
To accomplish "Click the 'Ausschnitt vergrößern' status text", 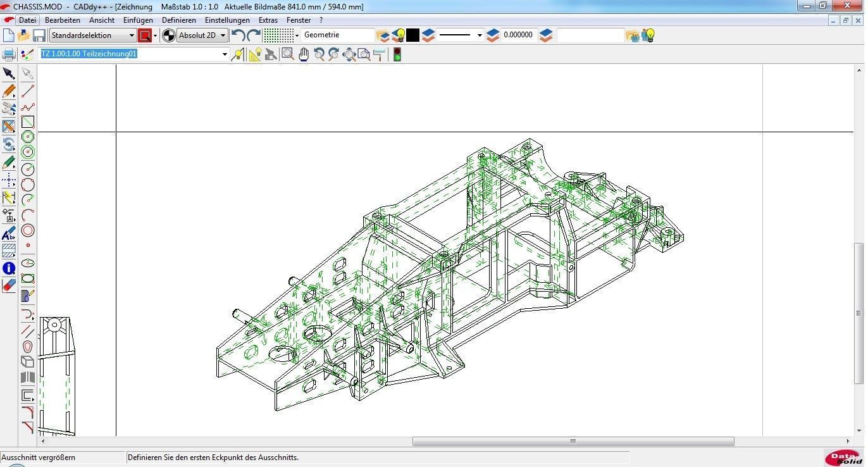I will point(39,458).
